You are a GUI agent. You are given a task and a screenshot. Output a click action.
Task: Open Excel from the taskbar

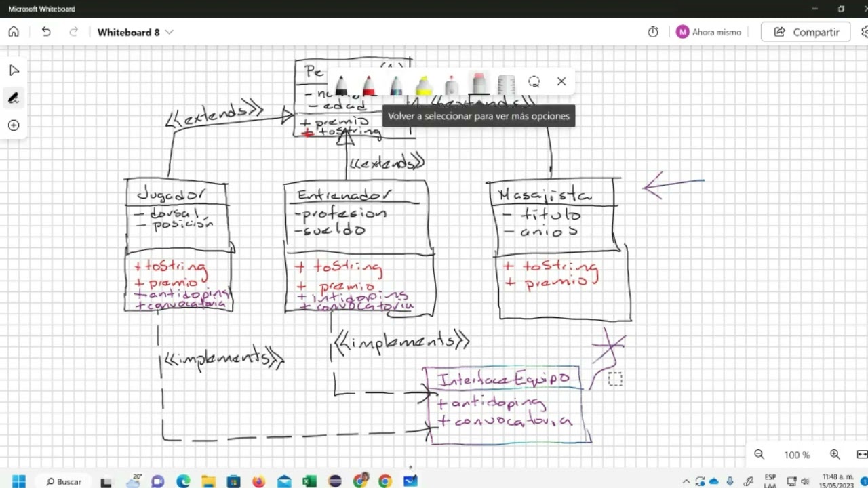coord(309,481)
